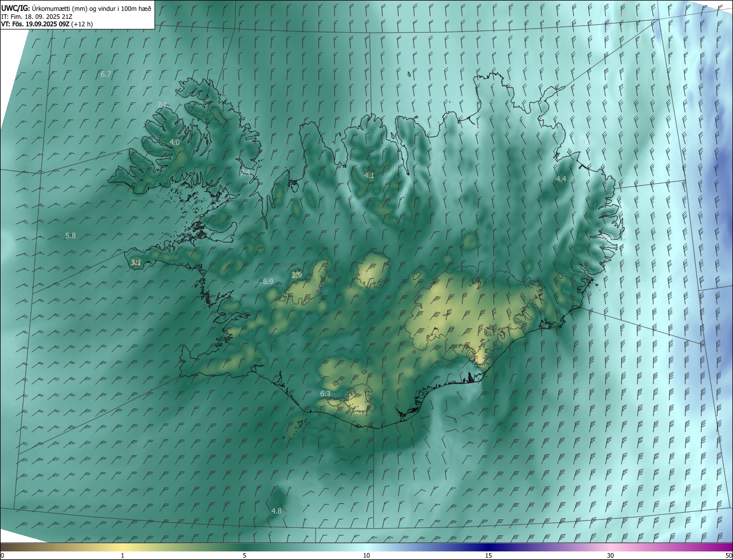Click the 4.0 value in the Westfjords

click(x=175, y=143)
